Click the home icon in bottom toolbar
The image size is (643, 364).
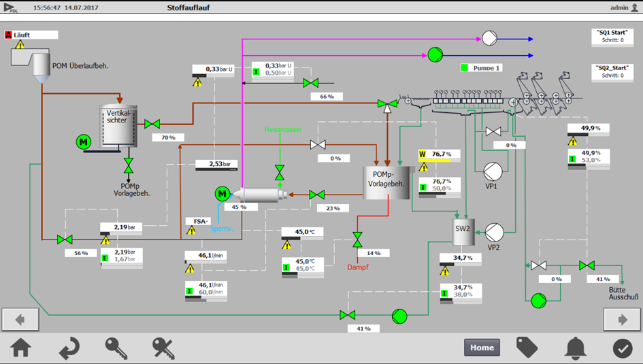tap(20, 348)
